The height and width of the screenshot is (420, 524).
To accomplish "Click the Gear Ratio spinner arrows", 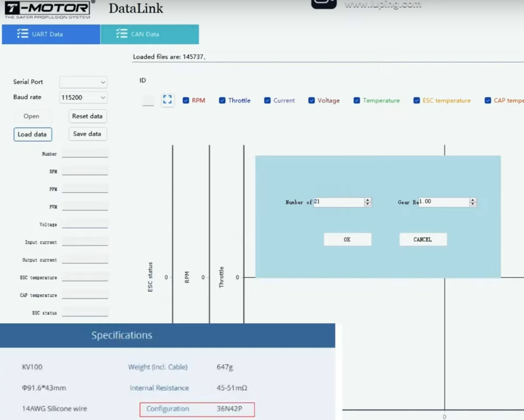I will pos(472,202).
